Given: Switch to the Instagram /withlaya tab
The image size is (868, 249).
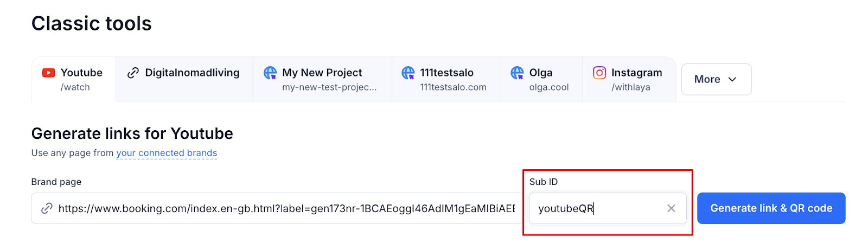Looking at the screenshot, I should (629, 79).
